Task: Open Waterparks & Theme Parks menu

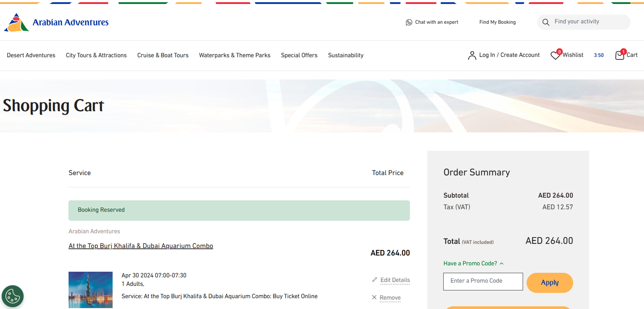Action: click(234, 55)
